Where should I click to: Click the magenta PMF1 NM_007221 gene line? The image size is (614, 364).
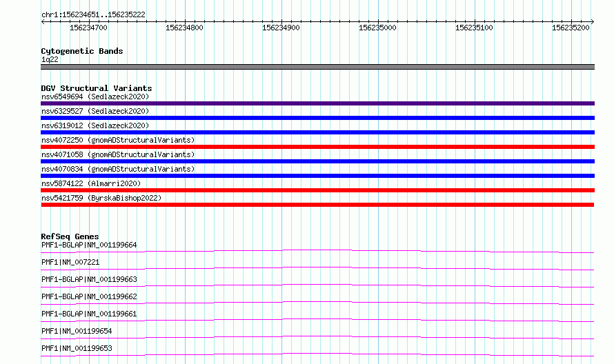pos(317,268)
